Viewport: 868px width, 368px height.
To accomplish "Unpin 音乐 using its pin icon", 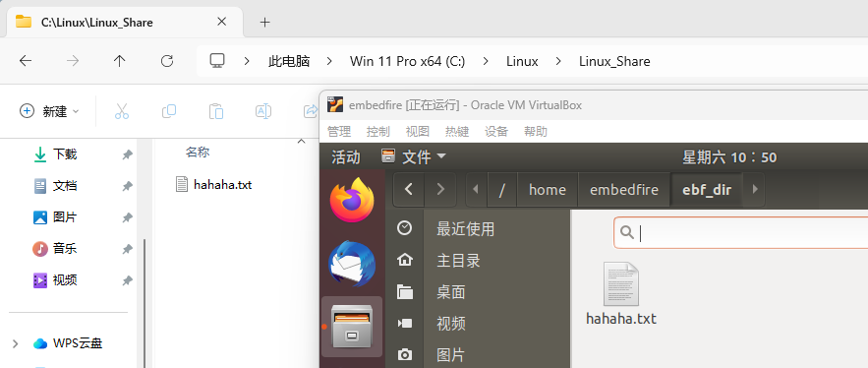I will [x=128, y=249].
